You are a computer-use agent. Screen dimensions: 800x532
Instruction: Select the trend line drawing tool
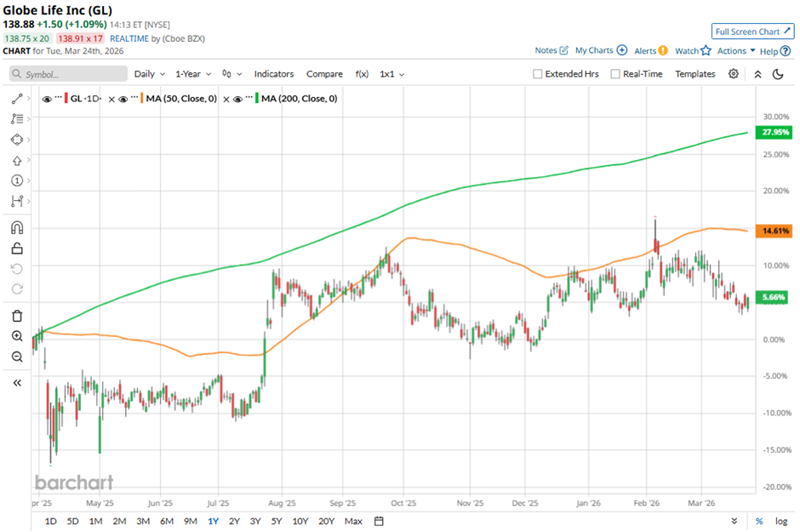(x=16, y=99)
